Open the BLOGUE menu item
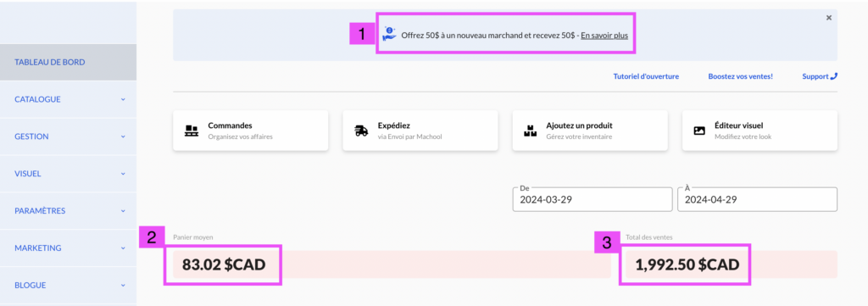Screen dimensions: 868x306 coord(68,286)
